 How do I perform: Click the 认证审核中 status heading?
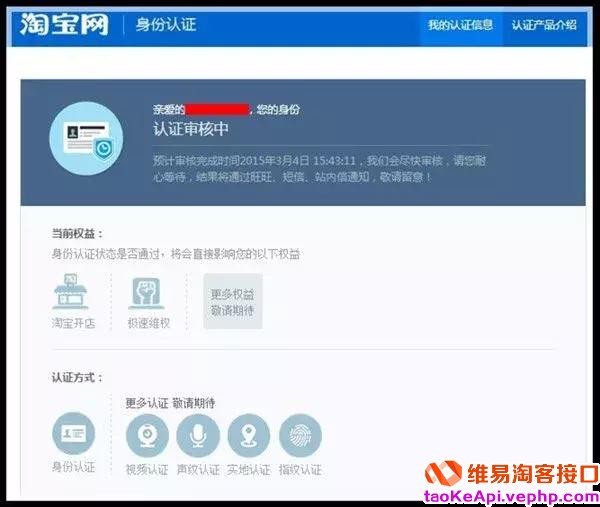click(191, 129)
